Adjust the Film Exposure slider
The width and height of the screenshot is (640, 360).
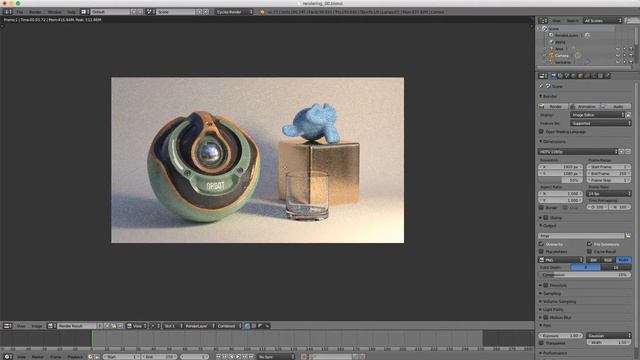click(560, 336)
